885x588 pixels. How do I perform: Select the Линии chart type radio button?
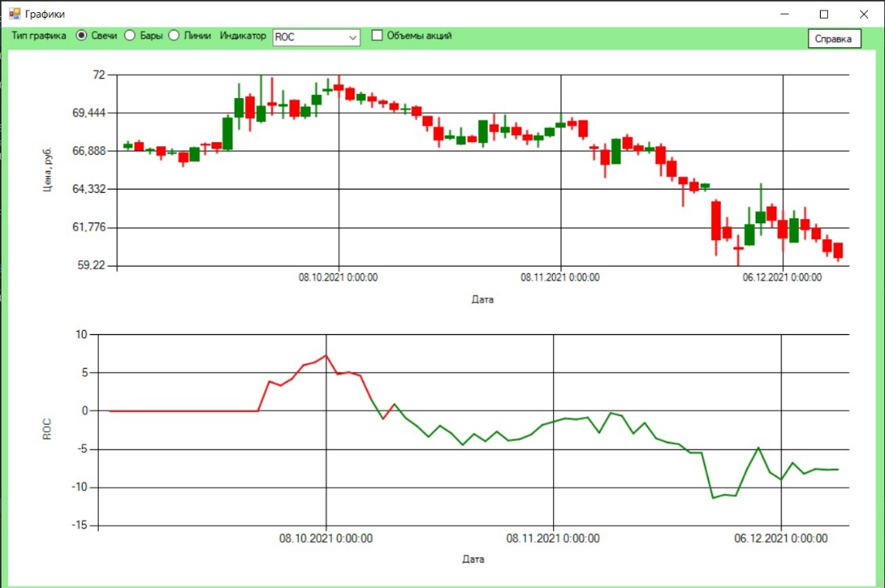[174, 35]
